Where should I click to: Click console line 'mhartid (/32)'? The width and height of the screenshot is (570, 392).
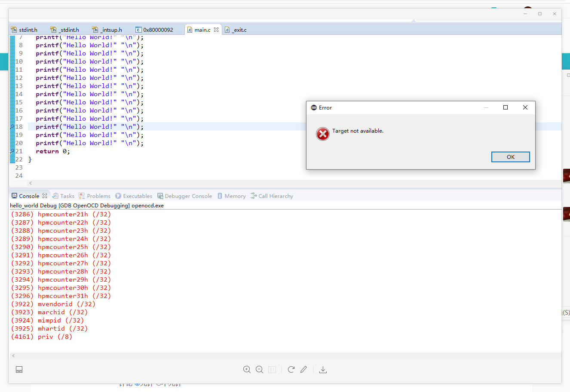[49, 328]
